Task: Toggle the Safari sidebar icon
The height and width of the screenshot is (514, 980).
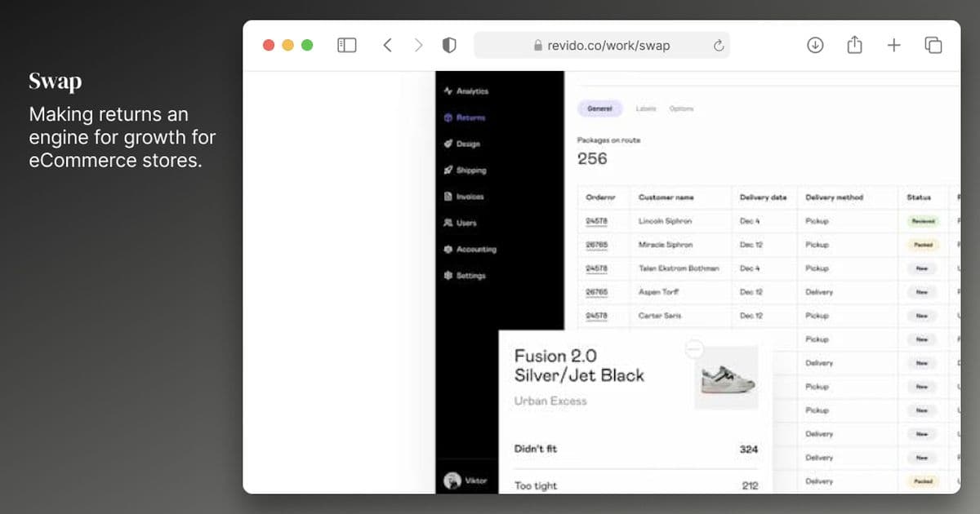Action: 347,46
